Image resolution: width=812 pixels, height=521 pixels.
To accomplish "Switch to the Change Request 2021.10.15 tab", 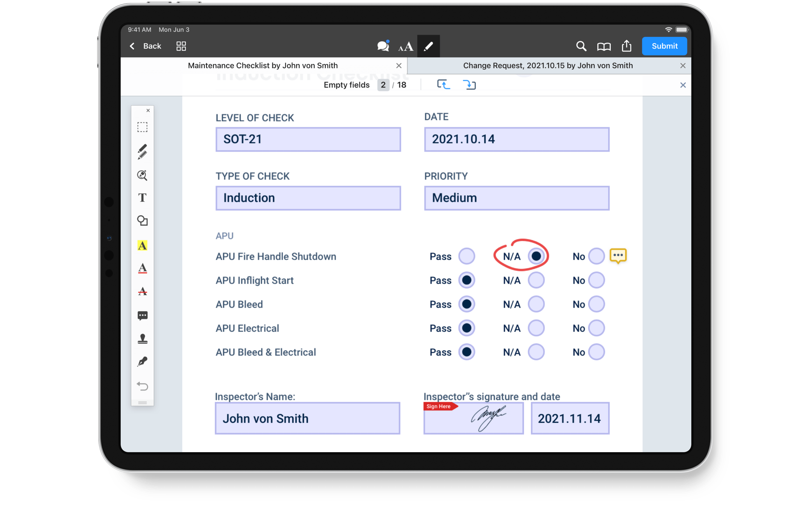I will click(547, 66).
